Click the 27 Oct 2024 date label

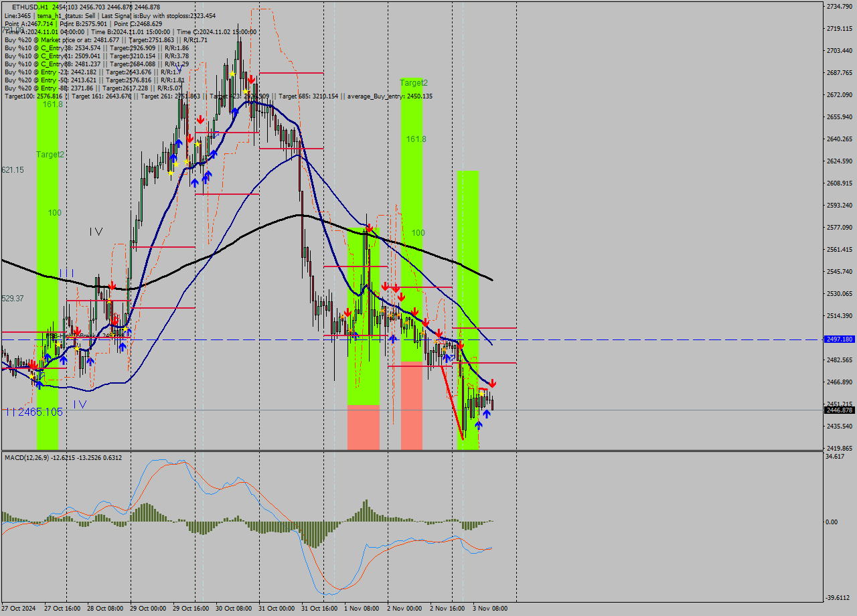click(x=18, y=609)
